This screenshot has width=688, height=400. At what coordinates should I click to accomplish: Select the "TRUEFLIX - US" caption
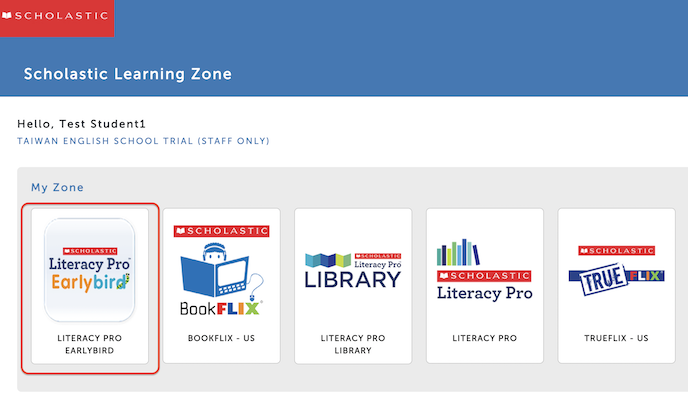click(616, 338)
